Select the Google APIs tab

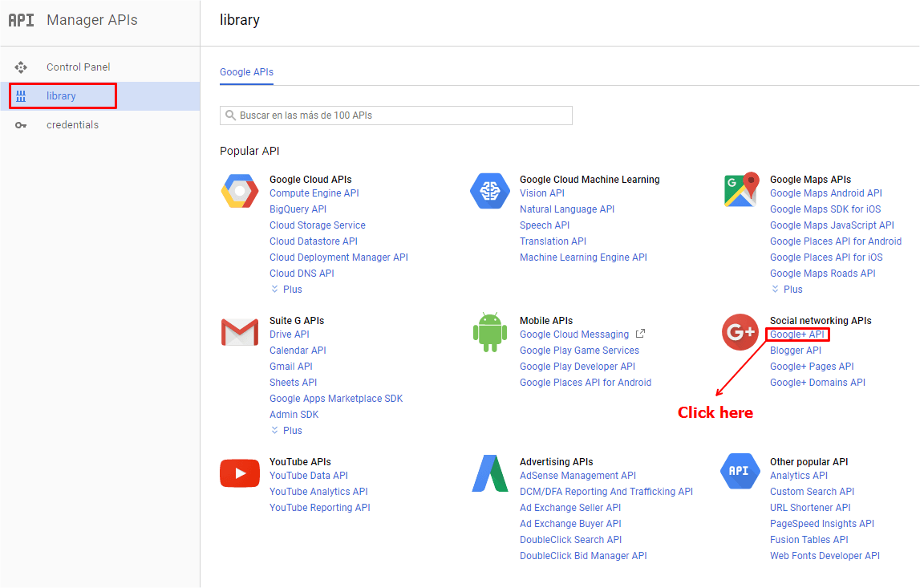(246, 72)
